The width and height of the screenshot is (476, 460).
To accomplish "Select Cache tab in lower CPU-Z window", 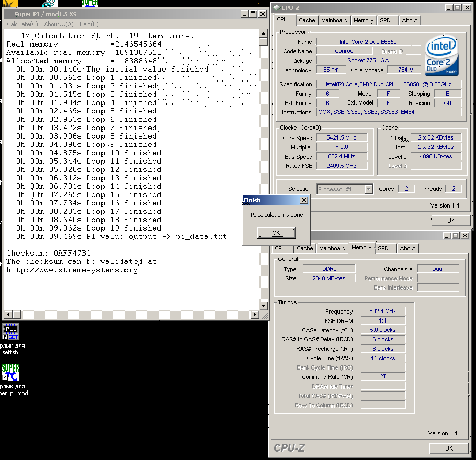I will [x=305, y=248].
